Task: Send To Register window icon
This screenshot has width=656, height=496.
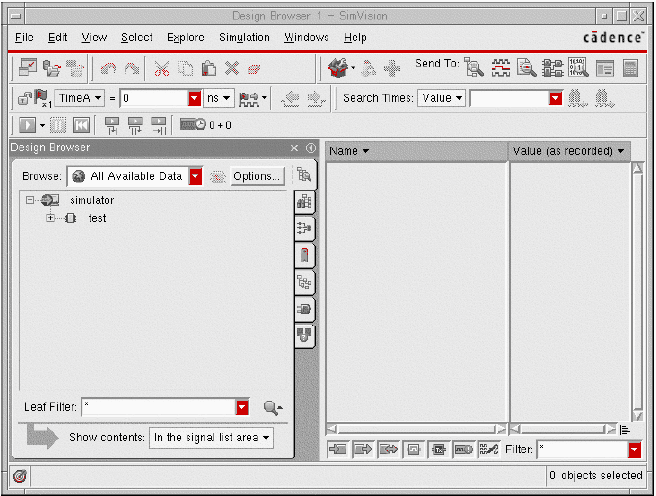Action: click(x=604, y=69)
